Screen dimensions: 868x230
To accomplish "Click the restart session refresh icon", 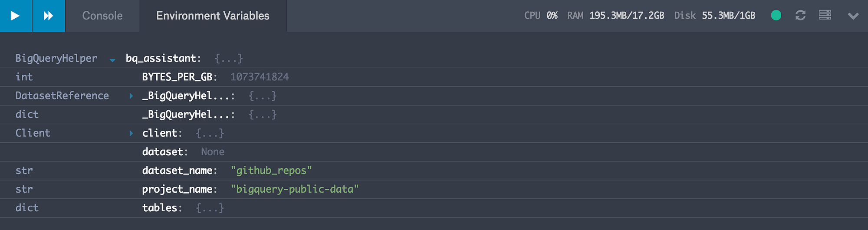I will tap(800, 16).
